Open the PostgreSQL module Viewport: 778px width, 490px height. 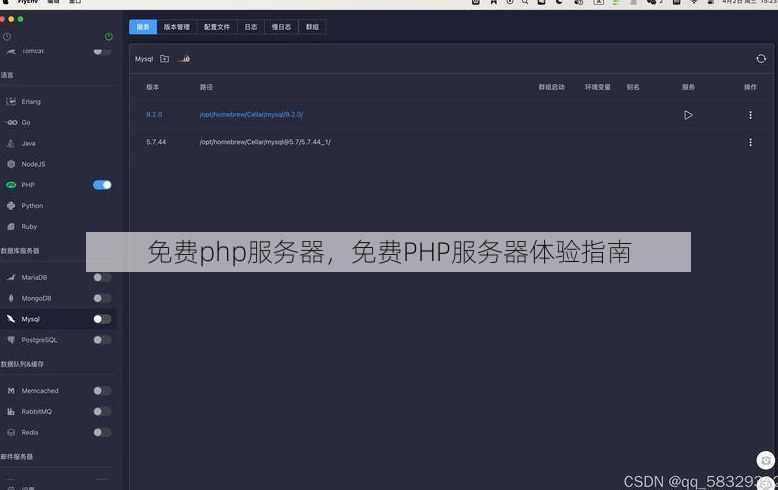pyautogui.click(x=39, y=340)
